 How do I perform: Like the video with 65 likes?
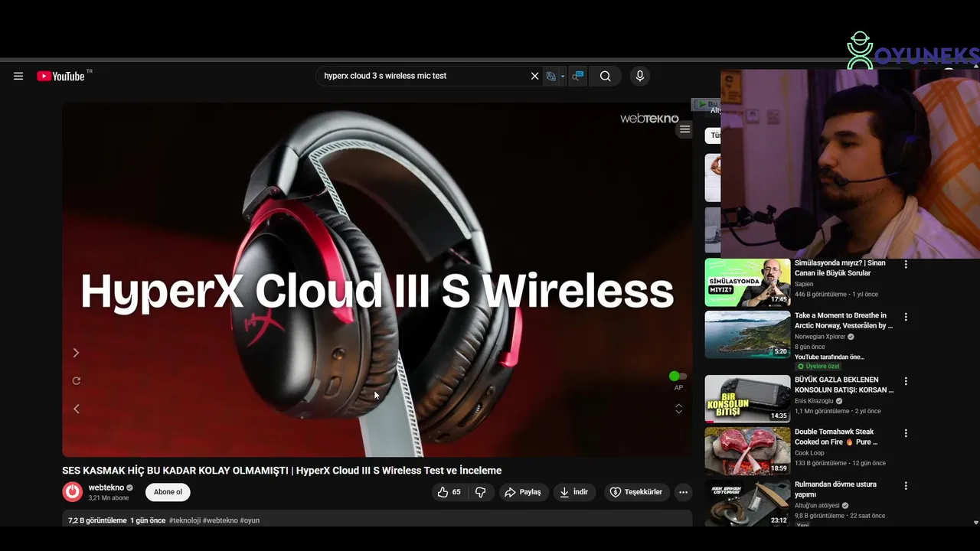449,492
